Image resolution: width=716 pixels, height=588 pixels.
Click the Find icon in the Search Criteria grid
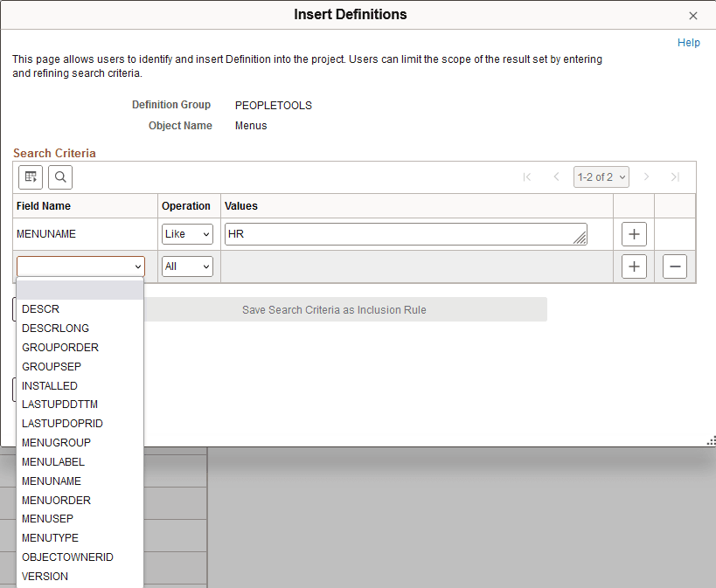pyautogui.click(x=59, y=176)
